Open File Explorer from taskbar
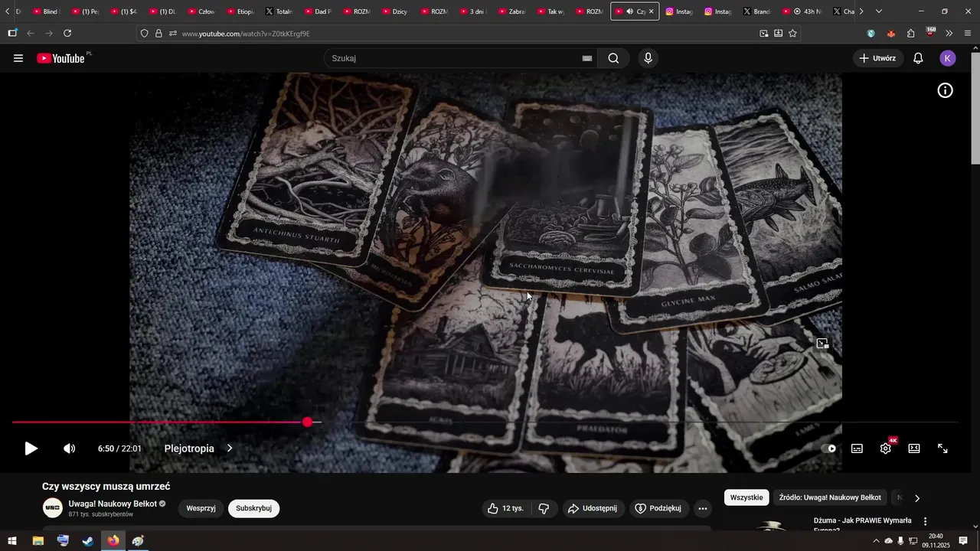Viewport: 980px width, 551px height. pyautogui.click(x=38, y=541)
